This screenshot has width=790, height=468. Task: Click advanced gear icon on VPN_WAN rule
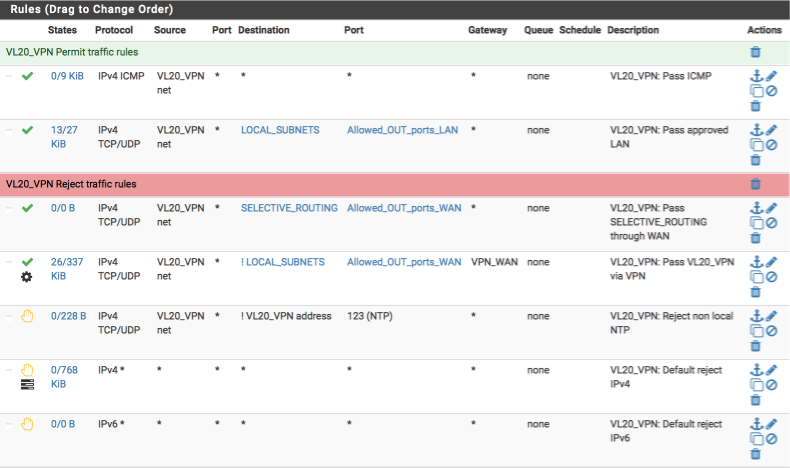point(27,277)
